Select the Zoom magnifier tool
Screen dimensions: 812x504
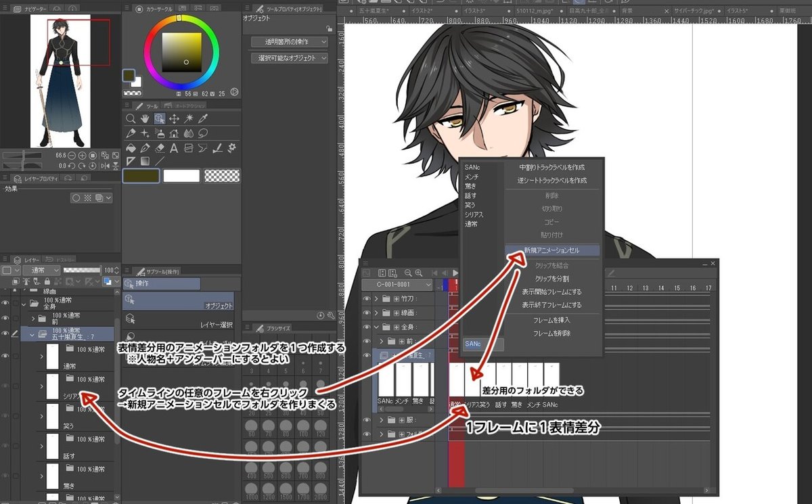(131, 118)
